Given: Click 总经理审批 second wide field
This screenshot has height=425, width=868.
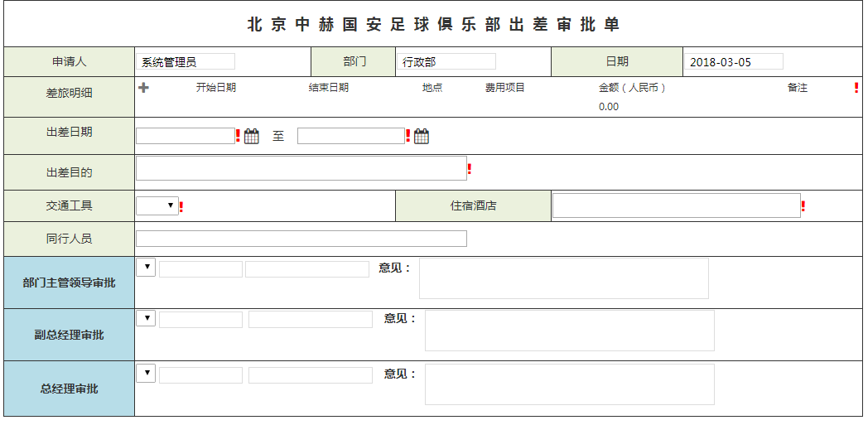Looking at the screenshot, I should pos(311,375).
